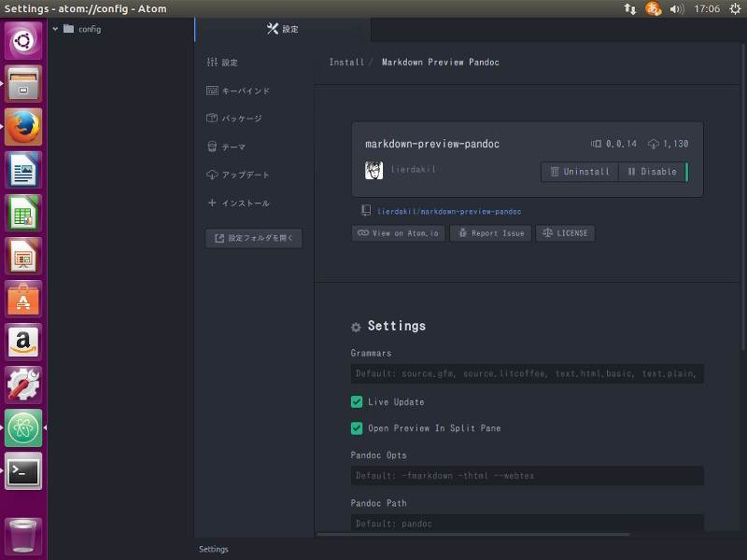Collapse the config folder in tree view
This screenshot has height=560, width=747.
pos(55,29)
